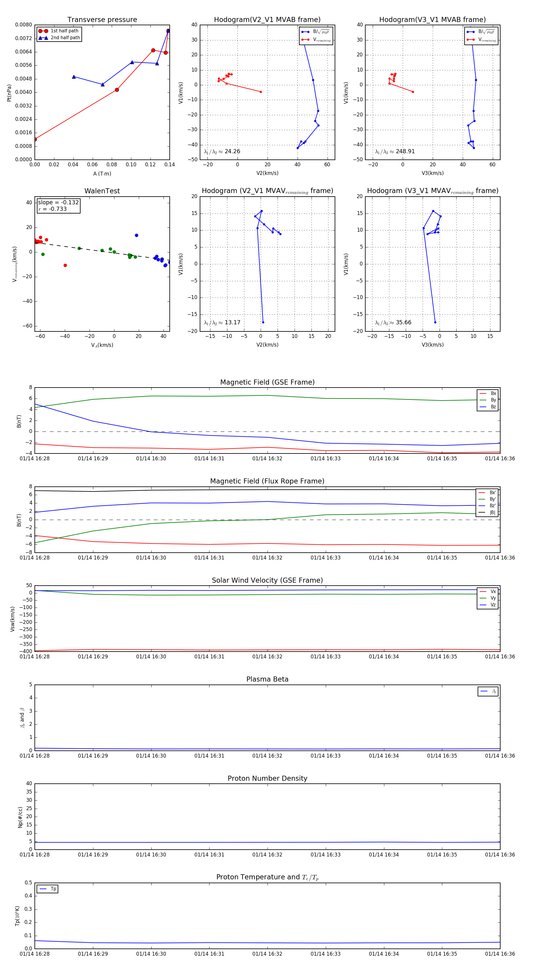
Task: Select B/√μ0ρ legend entry in V2_V1 MVAB hodogram
Action: [x=316, y=32]
